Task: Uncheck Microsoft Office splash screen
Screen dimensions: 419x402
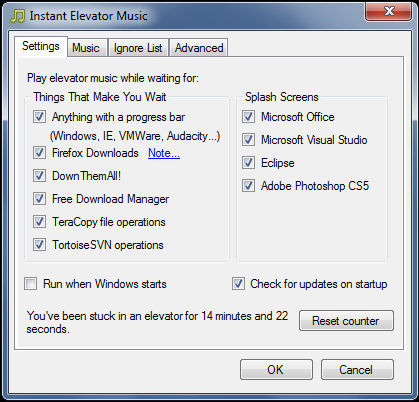Action: 248,117
